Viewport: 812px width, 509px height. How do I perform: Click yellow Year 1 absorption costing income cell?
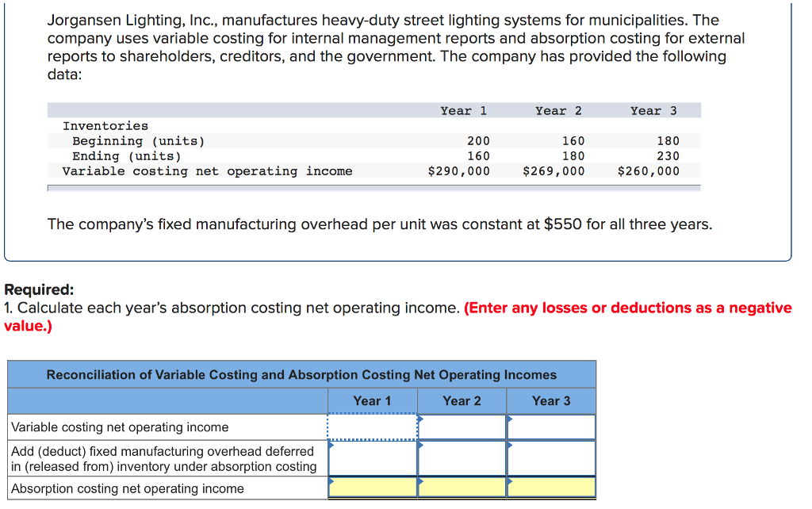coord(373,488)
